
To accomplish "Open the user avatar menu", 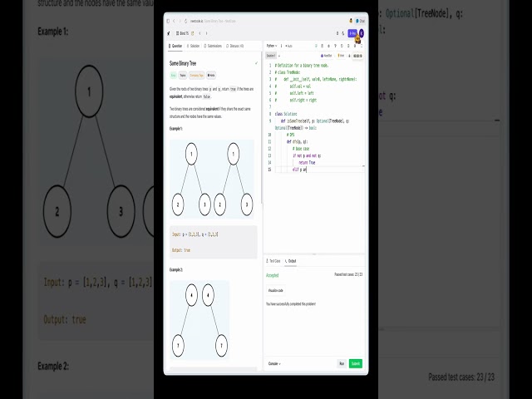I will pyautogui.click(x=362, y=33).
